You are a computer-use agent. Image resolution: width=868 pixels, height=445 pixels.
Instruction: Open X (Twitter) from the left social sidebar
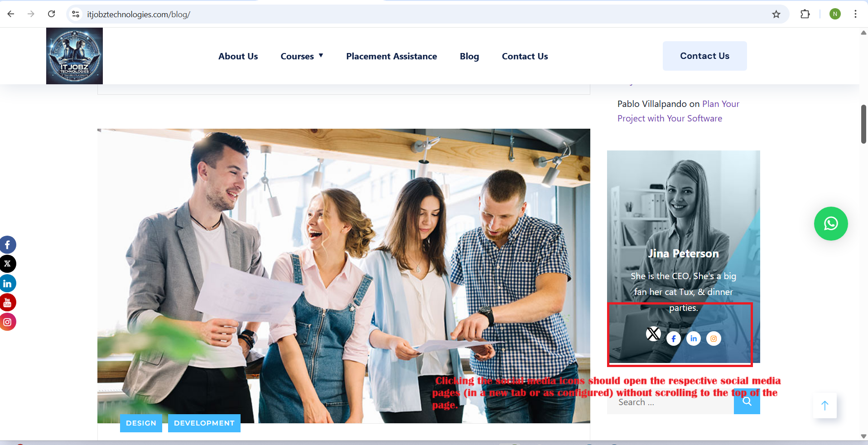[x=8, y=264]
